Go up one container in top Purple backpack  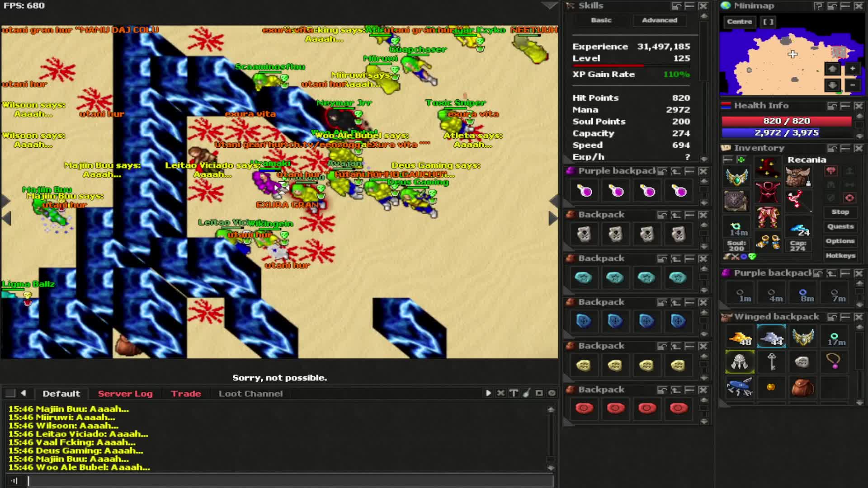click(676, 171)
